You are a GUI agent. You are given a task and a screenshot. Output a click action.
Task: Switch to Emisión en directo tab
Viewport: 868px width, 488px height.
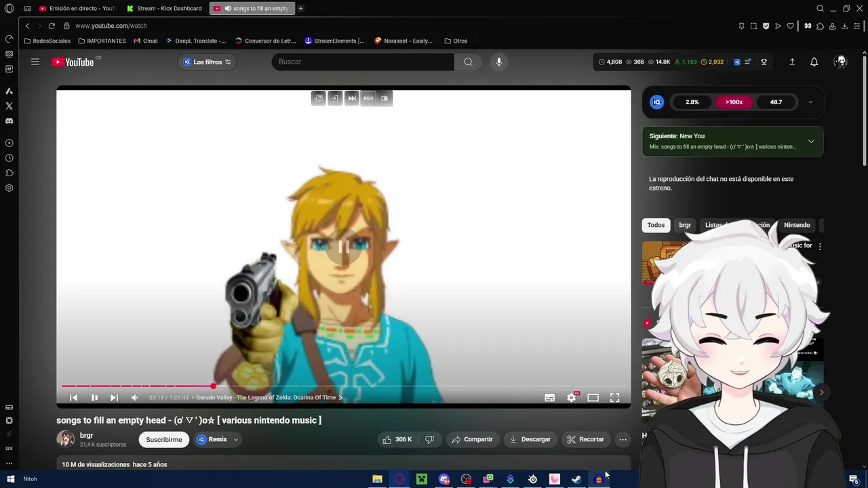point(77,8)
